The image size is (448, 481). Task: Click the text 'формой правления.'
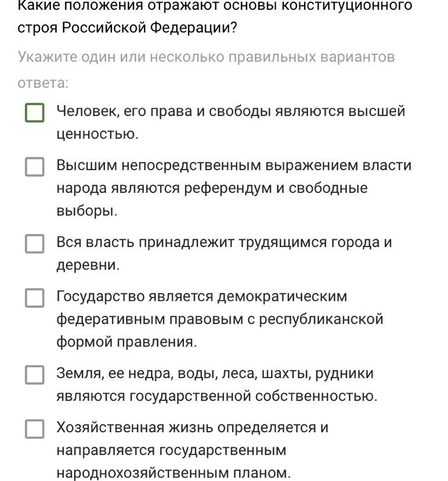tap(127, 342)
